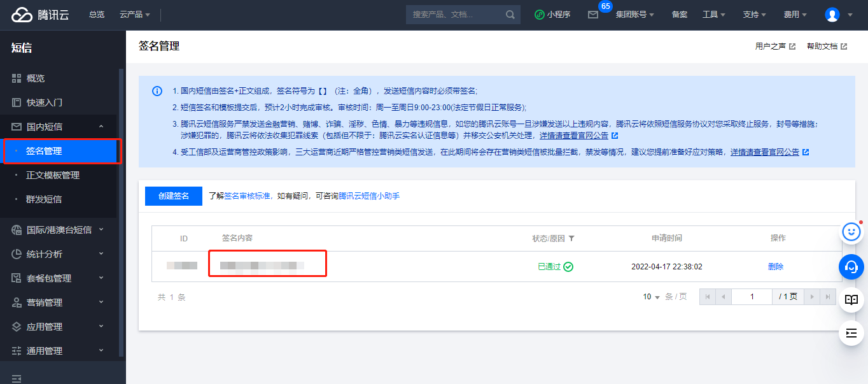Open 签名审核标准 link

coord(248,196)
